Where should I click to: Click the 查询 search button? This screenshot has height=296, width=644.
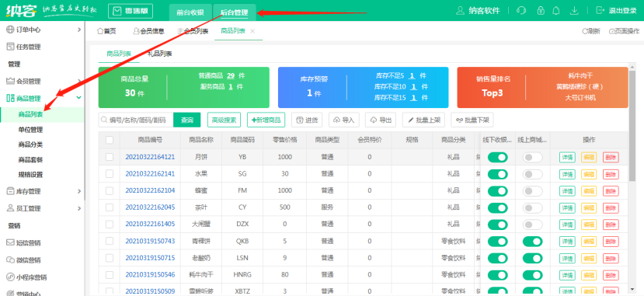pos(187,120)
